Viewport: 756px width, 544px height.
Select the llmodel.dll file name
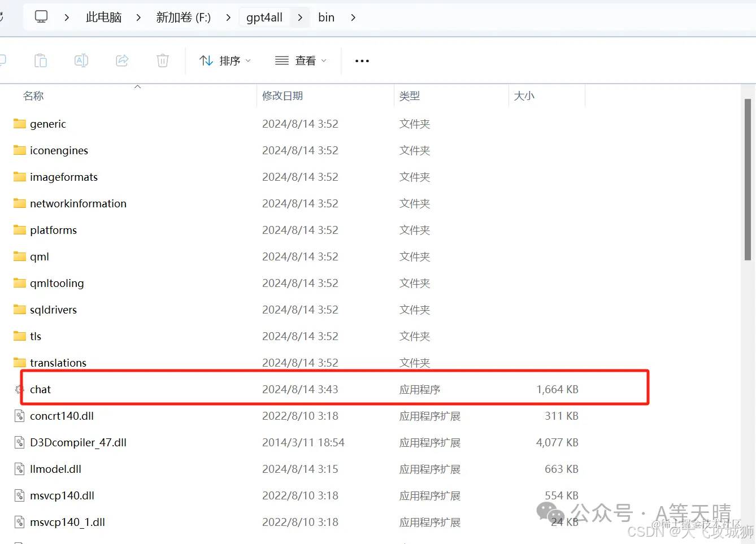pyautogui.click(x=56, y=469)
